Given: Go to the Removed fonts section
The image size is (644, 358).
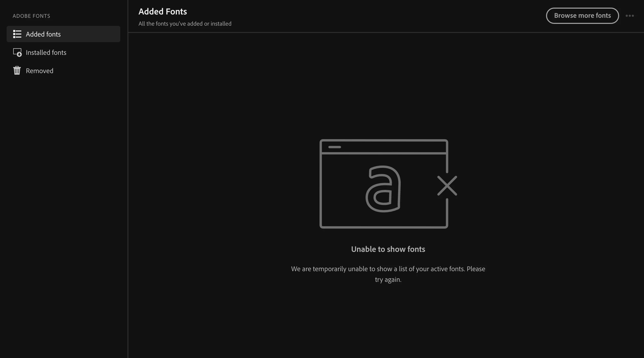Looking at the screenshot, I should pyautogui.click(x=40, y=71).
